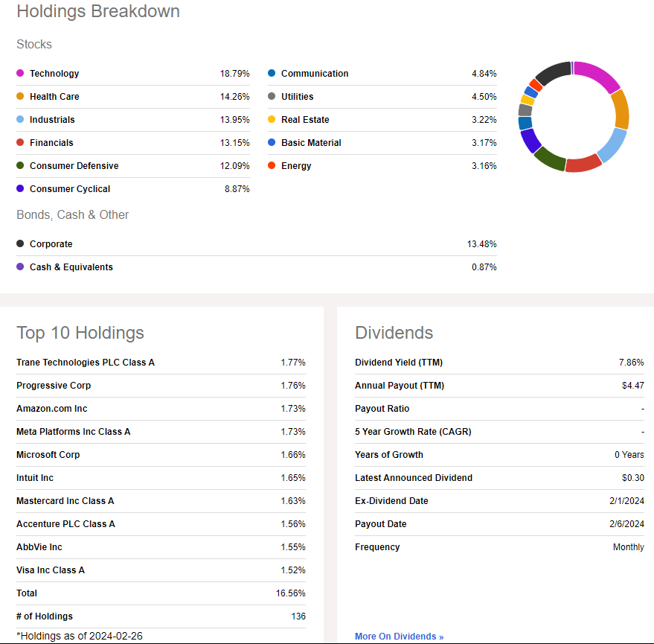Viewport: 654px width, 644px height.
Task: Select the magenta Technology segment of donut chart
Action: (x=597, y=75)
